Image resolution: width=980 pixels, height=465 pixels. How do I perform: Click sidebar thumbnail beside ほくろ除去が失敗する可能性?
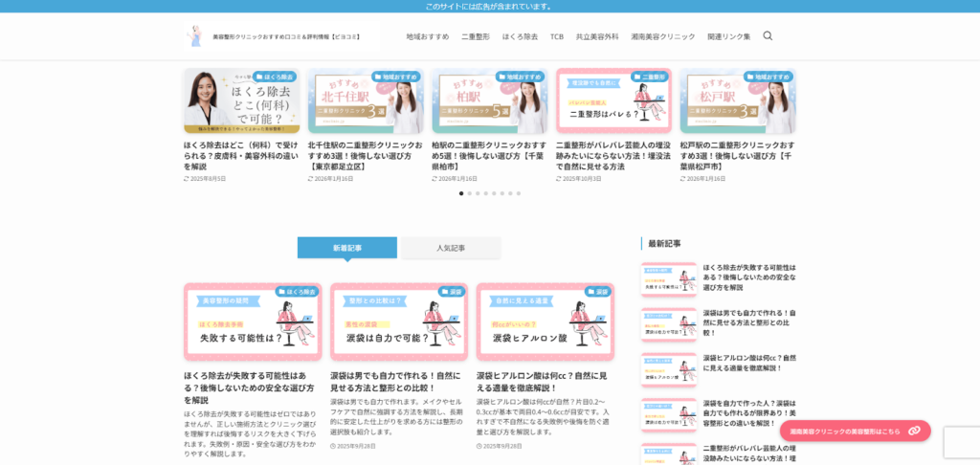[669, 278]
